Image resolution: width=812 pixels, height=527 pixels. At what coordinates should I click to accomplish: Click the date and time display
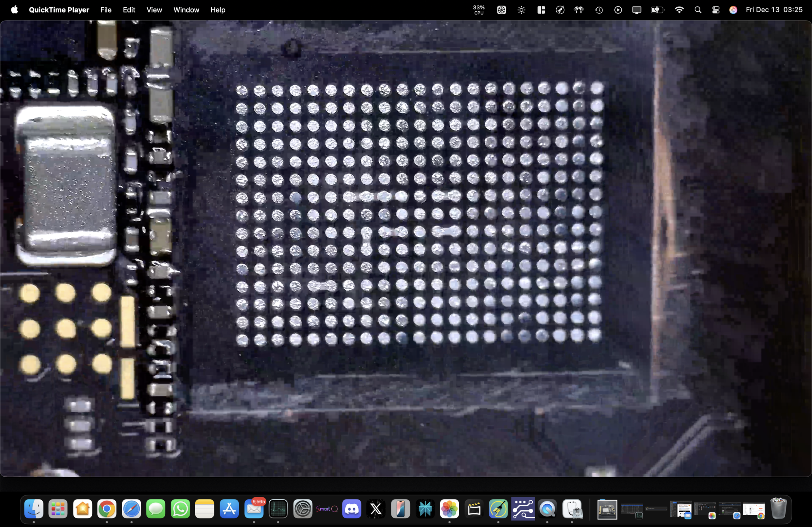coord(774,10)
